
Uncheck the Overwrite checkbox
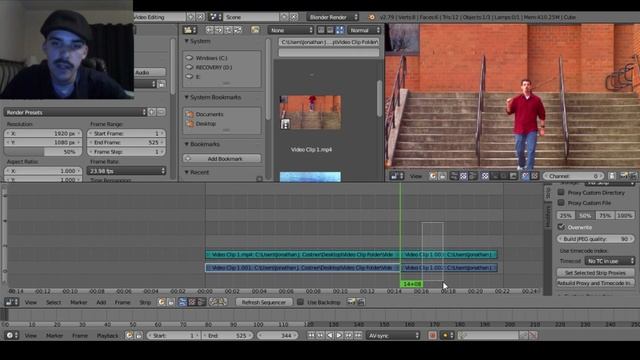[561, 227]
